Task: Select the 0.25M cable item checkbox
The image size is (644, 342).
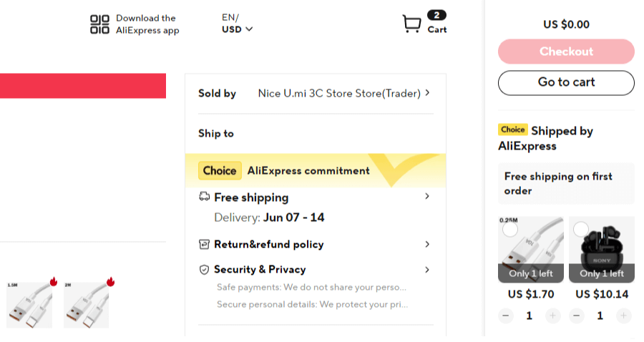Action: (x=510, y=229)
